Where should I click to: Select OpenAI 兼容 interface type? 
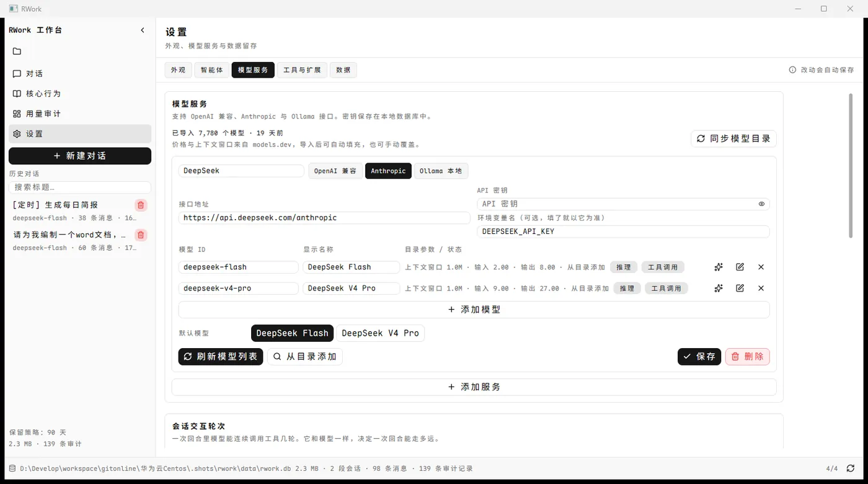pyautogui.click(x=335, y=171)
